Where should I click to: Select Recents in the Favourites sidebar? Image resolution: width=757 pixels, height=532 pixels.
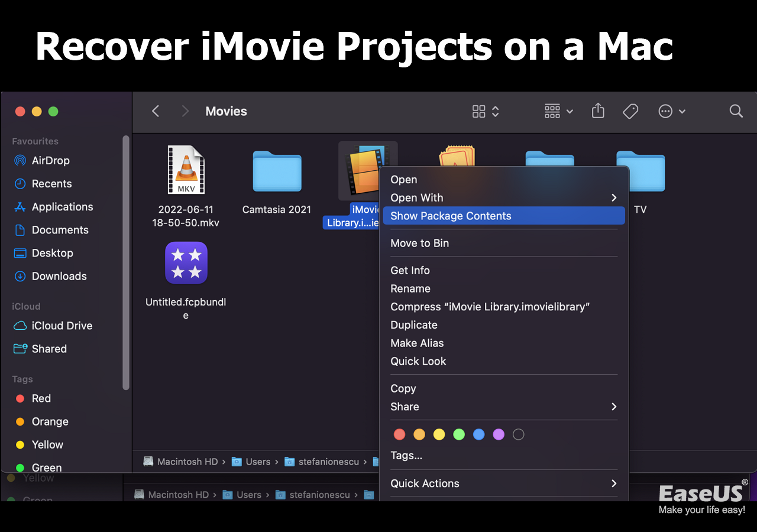click(50, 183)
